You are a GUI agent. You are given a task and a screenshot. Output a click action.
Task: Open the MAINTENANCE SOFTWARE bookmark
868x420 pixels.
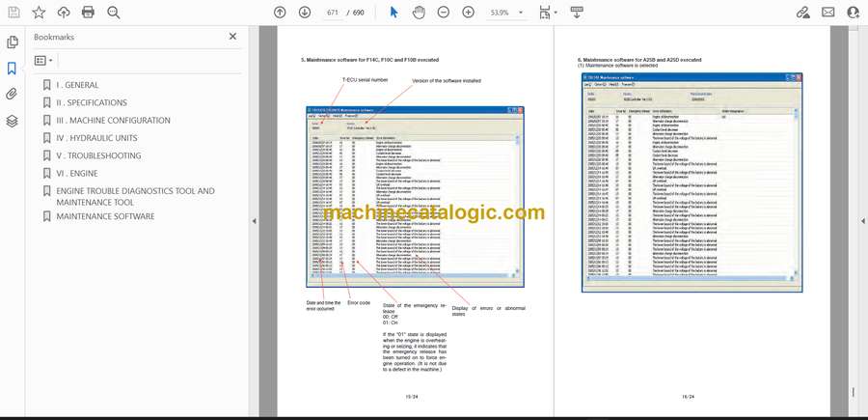click(x=105, y=216)
